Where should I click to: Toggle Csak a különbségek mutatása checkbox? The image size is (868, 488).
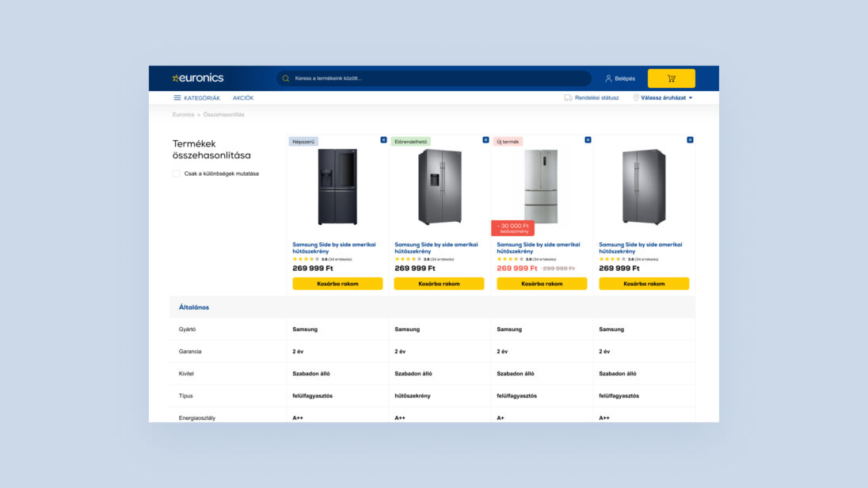176,174
